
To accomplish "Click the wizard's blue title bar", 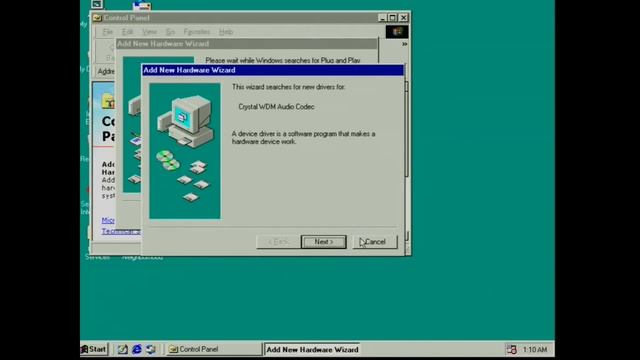I will 273,70.
